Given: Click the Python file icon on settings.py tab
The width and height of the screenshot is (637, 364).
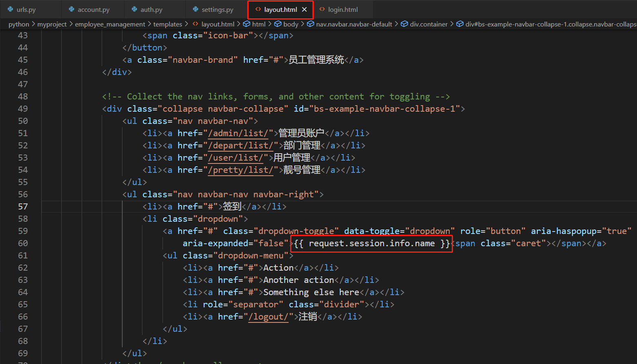Looking at the screenshot, I should pyautogui.click(x=195, y=9).
